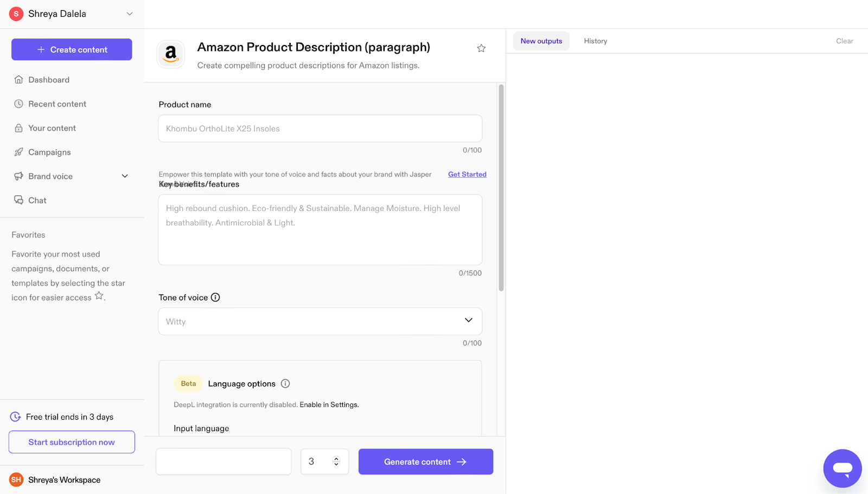Click the Favorites star icon hint
This screenshot has height=494, width=868.
tap(99, 296)
